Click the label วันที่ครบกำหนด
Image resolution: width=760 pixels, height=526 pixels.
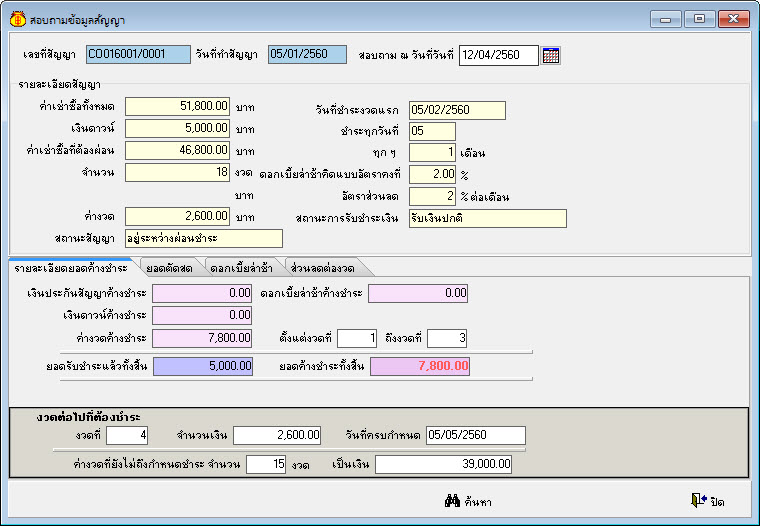pos(383,435)
